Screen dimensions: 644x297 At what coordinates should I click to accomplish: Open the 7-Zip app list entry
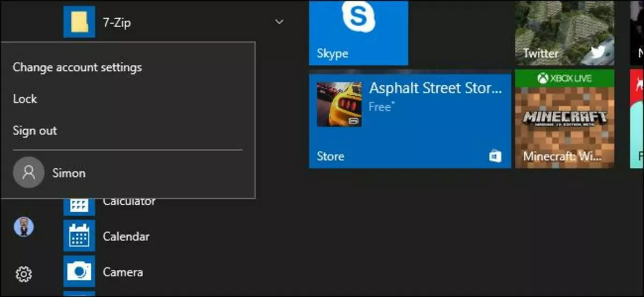pos(177,22)
